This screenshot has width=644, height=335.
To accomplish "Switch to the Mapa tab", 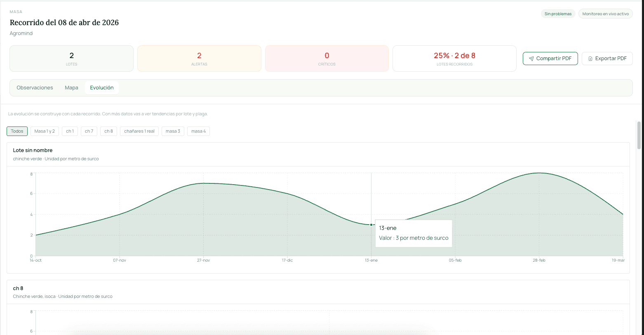I will (x=71, y=88).
